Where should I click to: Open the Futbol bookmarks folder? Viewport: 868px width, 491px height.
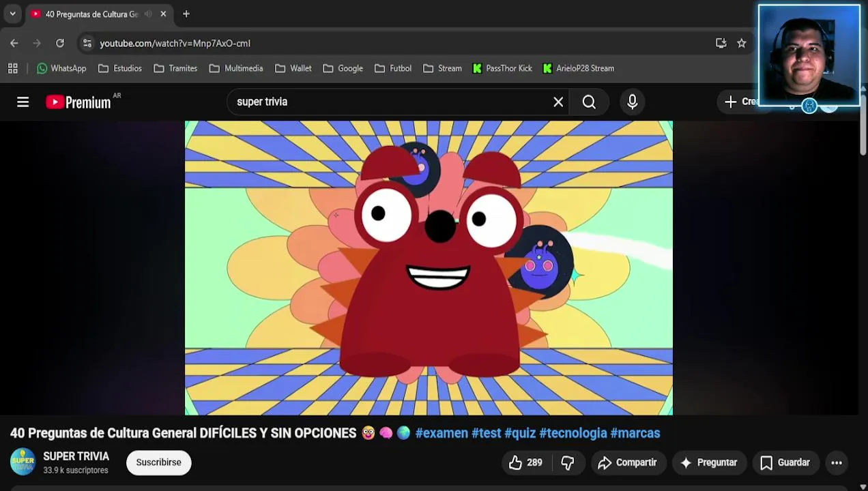[x=392, y=68]
